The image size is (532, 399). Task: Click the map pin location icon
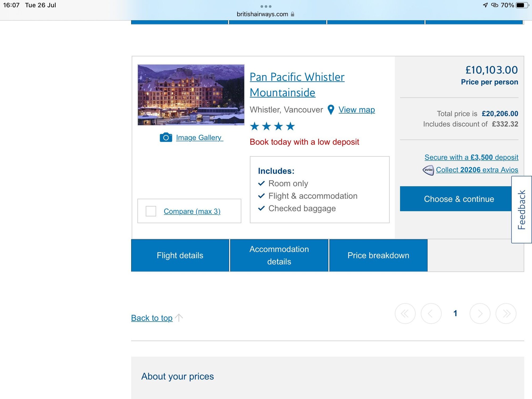(331, 110)
